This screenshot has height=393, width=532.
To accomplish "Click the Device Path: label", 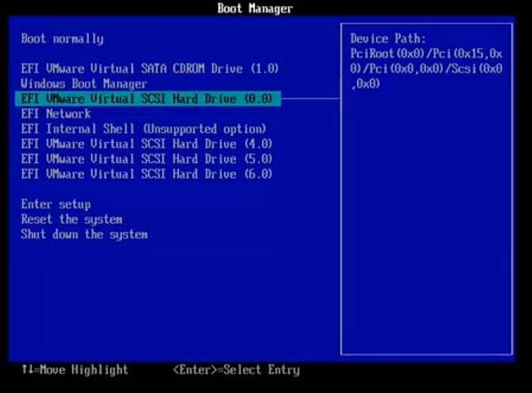I will (388, 39).
